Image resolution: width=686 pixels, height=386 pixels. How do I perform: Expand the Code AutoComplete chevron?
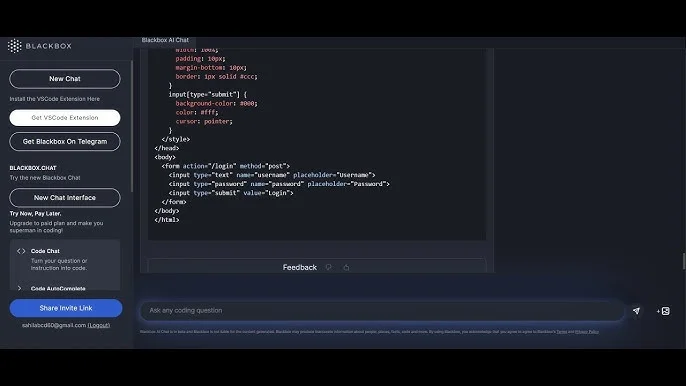tap(19, 288)
